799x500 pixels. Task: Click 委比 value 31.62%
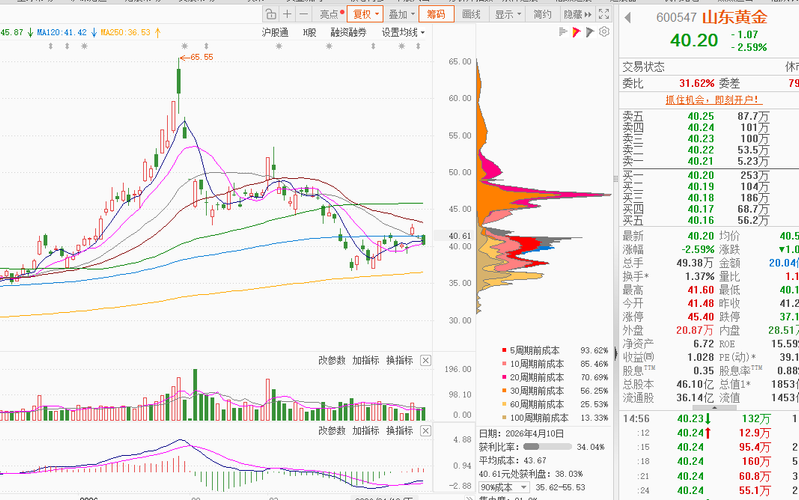pos(697,83)
